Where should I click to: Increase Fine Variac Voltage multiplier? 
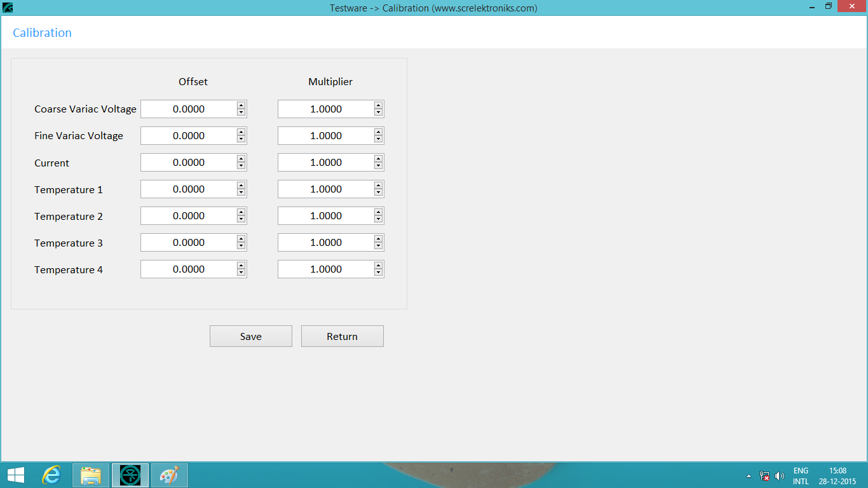378,132
